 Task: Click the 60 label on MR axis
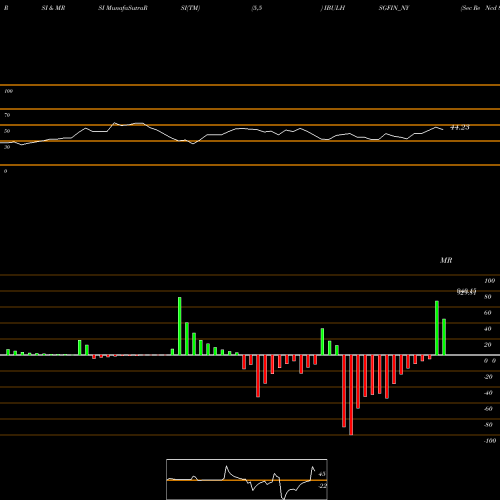tap(488, 313)
